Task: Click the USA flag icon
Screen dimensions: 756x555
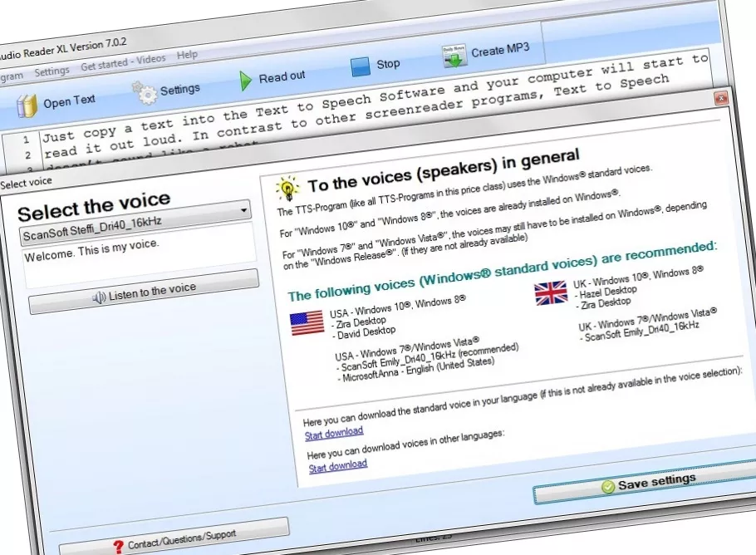Action: (x=307, y=324)
